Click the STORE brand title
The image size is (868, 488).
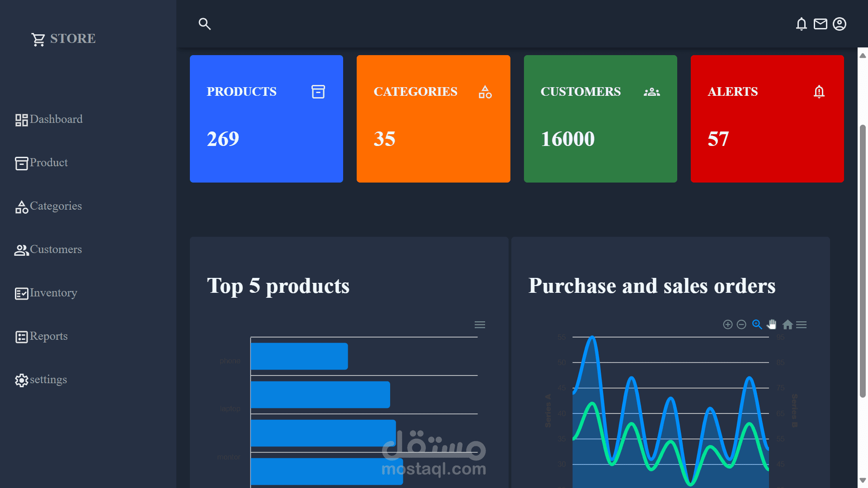pyautogui.click(x=73, y=38)
